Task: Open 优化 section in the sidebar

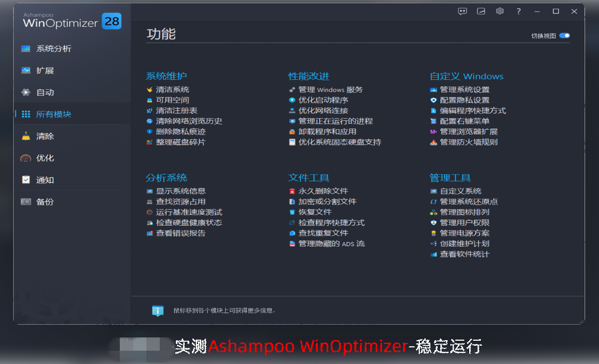Action: [45, 158]
